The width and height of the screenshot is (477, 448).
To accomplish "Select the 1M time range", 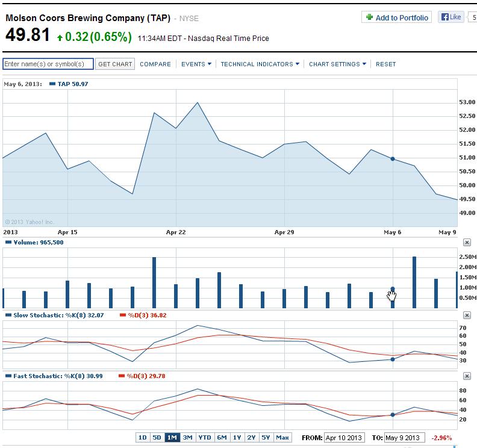I will tap(172, 437).
